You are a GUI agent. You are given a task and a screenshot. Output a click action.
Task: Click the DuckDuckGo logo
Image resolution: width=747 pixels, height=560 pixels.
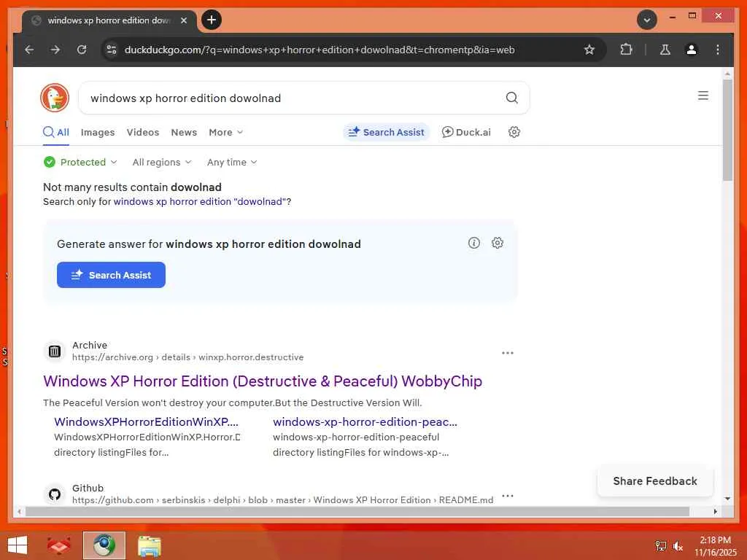click(x=55, y=98)
